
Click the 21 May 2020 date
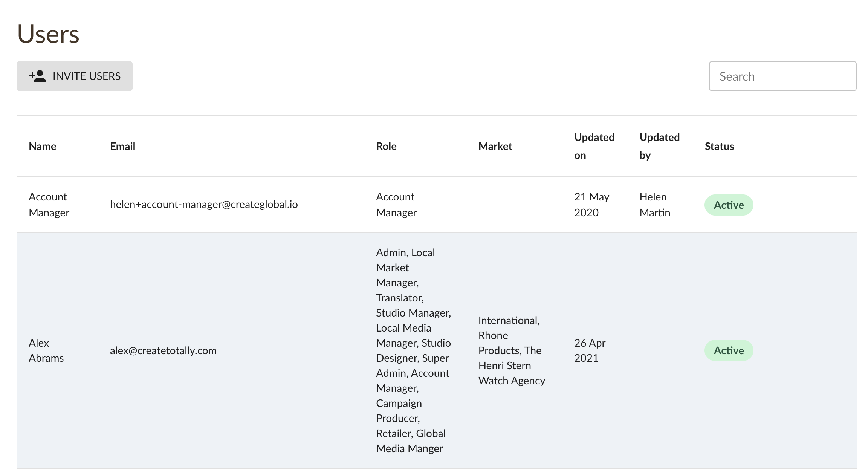591,205
